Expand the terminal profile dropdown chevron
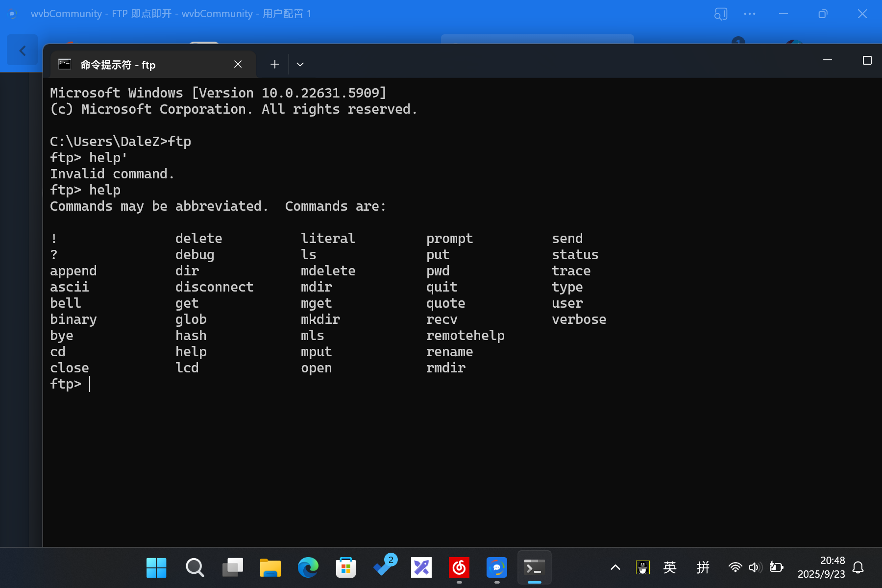Image resolution: width=882 pixels, height=588 pixels. [300, 64]
